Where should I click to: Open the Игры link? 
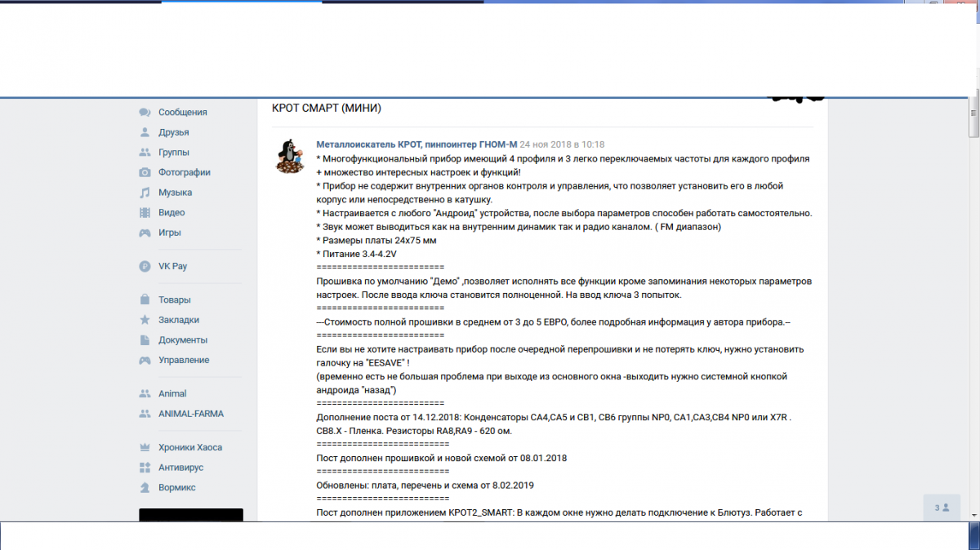[170, 233]
